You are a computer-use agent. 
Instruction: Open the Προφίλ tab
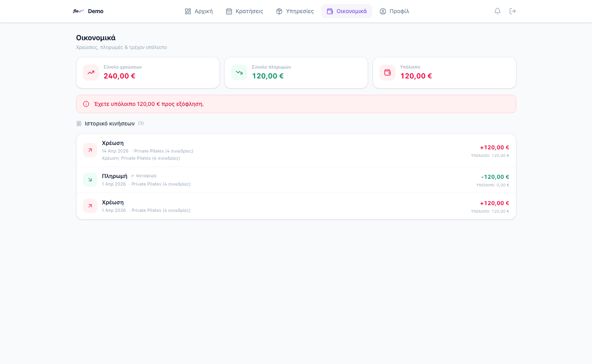click(x=394, y=11)
